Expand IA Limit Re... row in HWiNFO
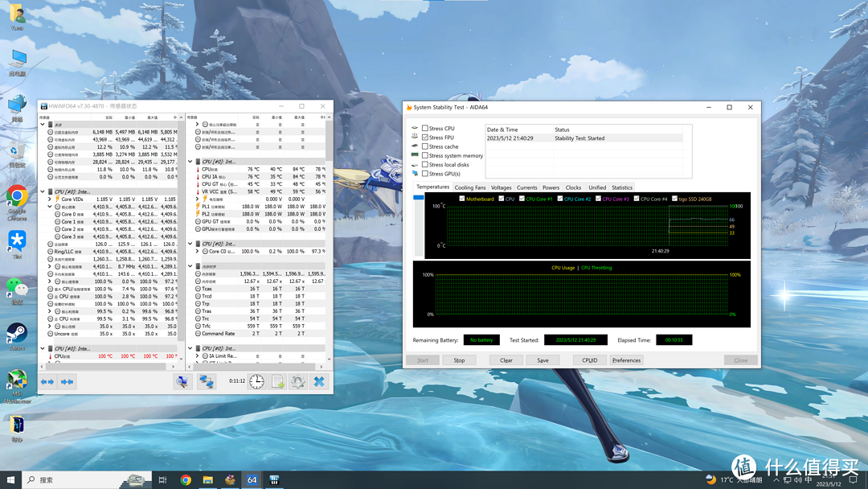868x489 pixels. [197, 356]
